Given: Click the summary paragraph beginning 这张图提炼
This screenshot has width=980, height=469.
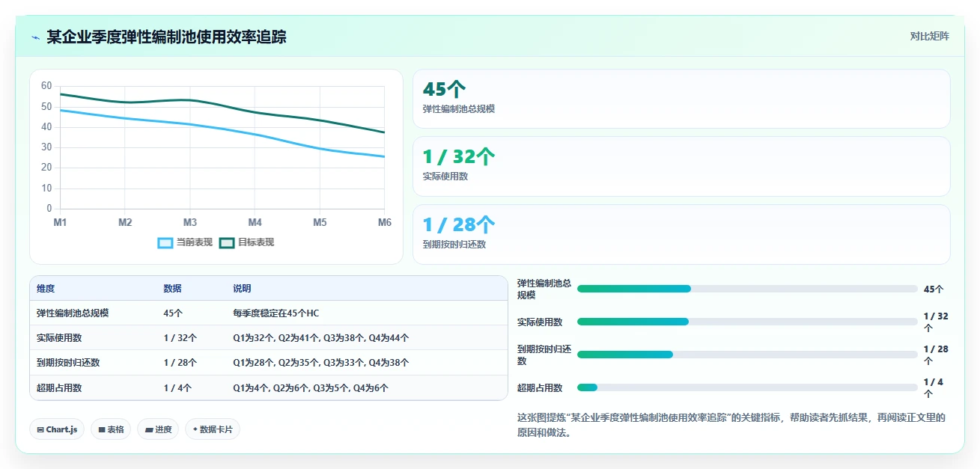Looking at the screenshot, I should point(731,425).
